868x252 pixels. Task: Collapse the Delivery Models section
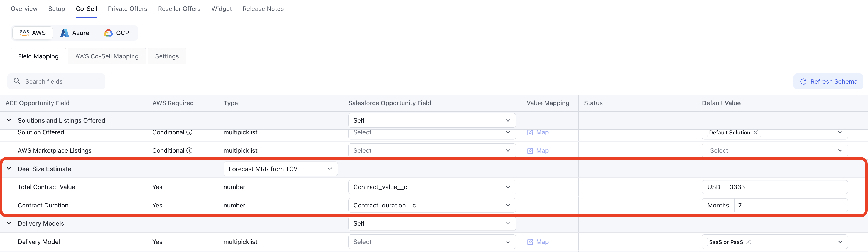pos(9,223)
